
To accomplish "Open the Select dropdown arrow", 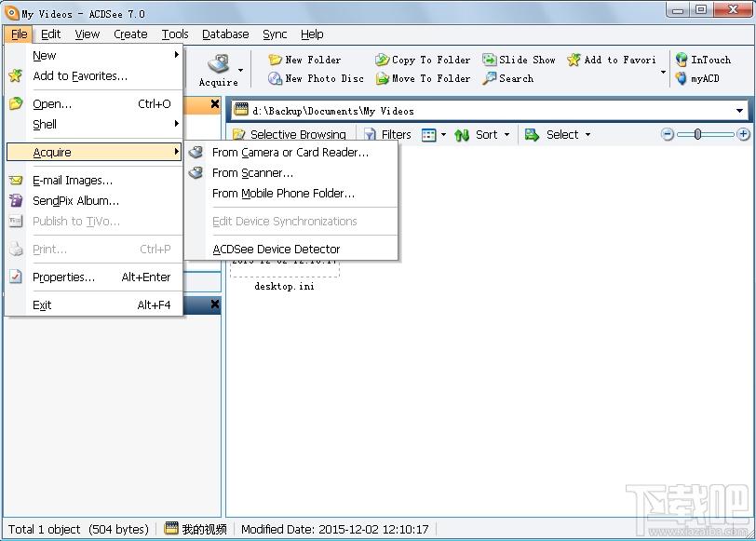I will 587,134.
